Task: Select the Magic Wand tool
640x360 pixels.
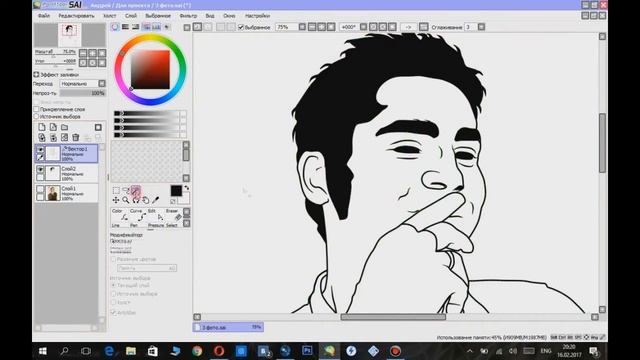Action: click(136, 190)
